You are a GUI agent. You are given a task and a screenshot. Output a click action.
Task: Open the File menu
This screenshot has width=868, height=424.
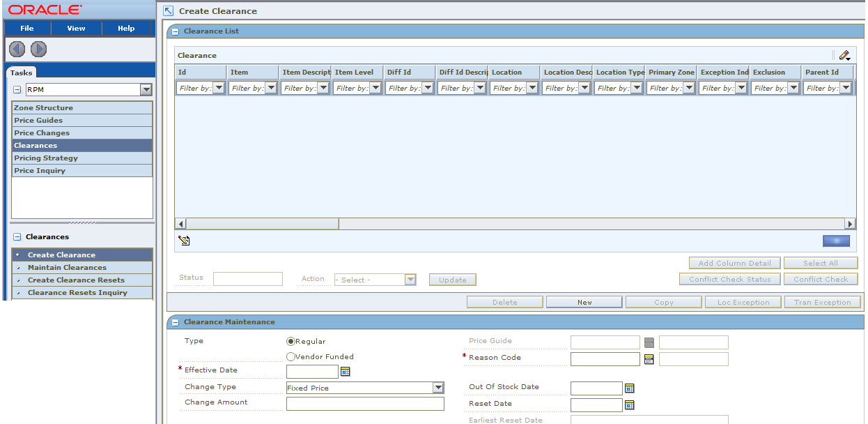[x=26, y=28]
